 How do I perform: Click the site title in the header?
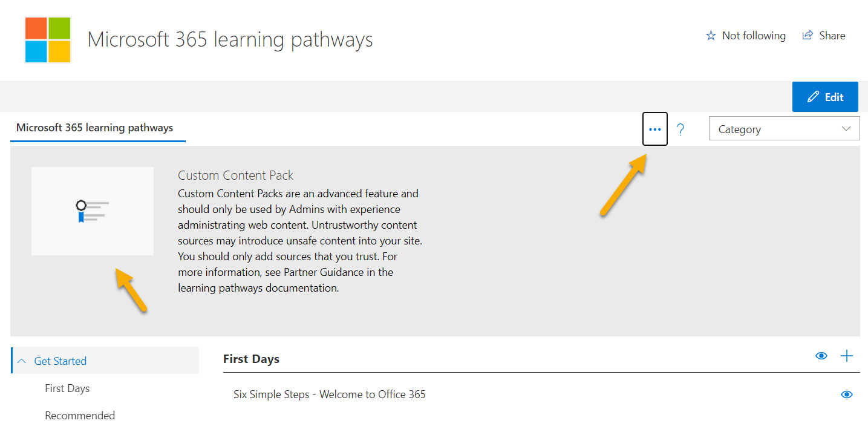click(230, 40)
